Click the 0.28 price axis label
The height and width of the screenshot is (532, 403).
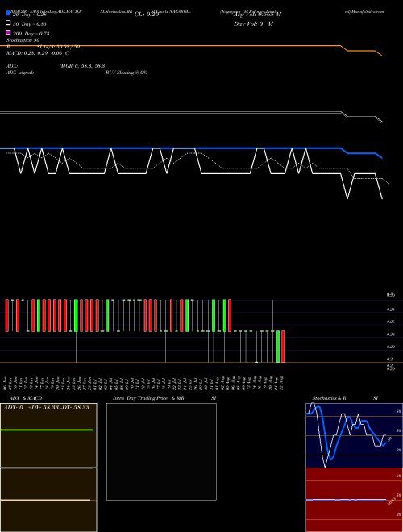[391, 310]
